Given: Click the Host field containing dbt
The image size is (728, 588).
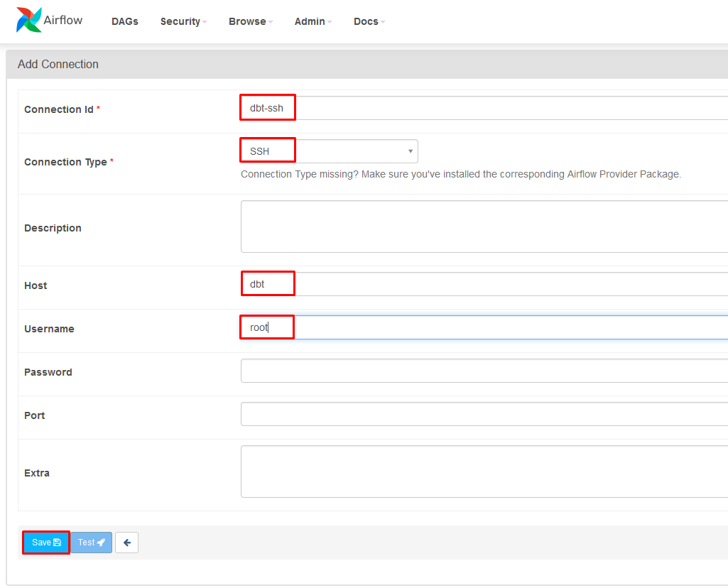Looking at the screenshot, I should tap(483, 284).
